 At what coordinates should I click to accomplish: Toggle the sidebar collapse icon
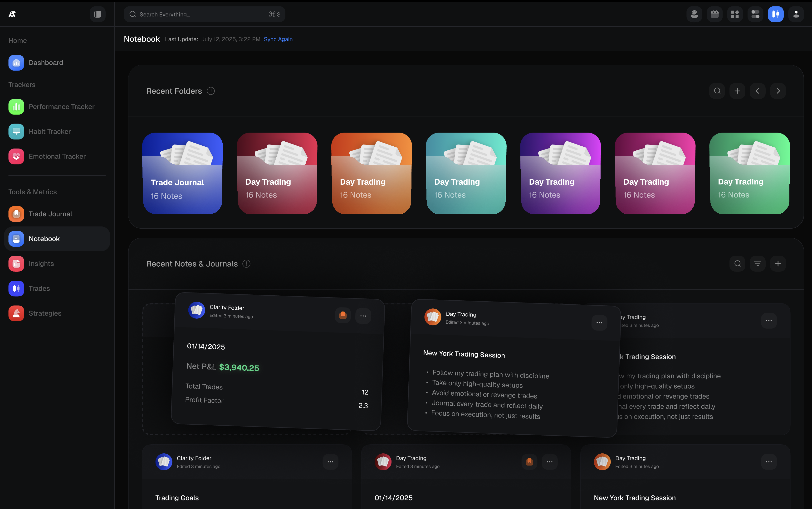click(x=97, y=14)
